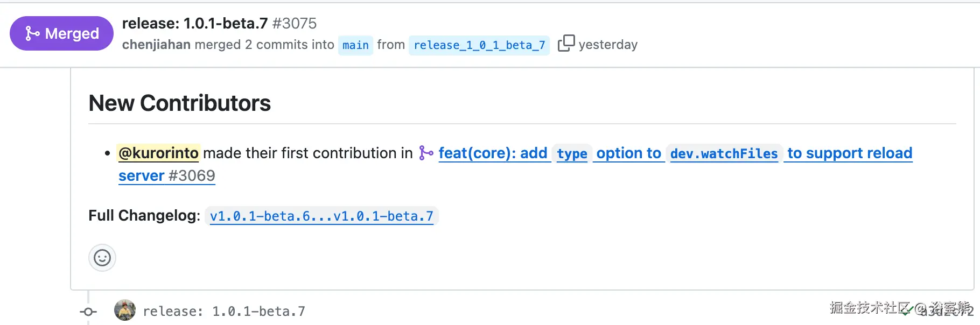Click the type code link
The width and height of the screenshot is (980, 325).
tap(572, 154)
